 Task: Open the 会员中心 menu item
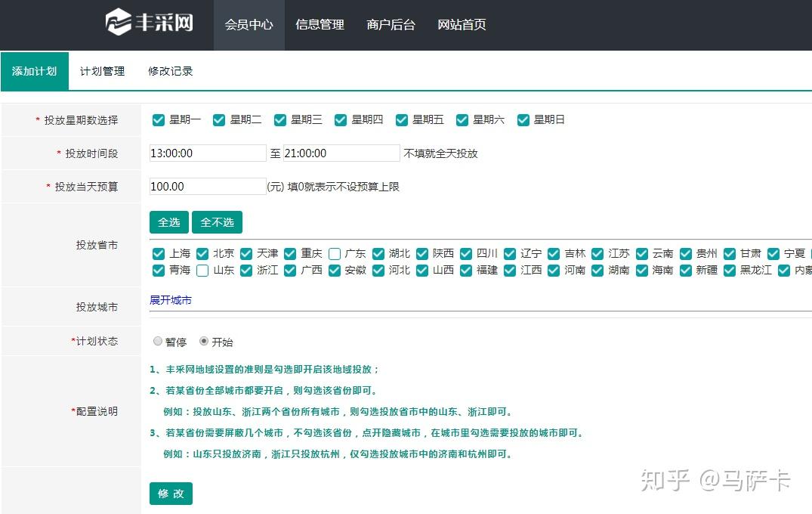tap(249, 25)
